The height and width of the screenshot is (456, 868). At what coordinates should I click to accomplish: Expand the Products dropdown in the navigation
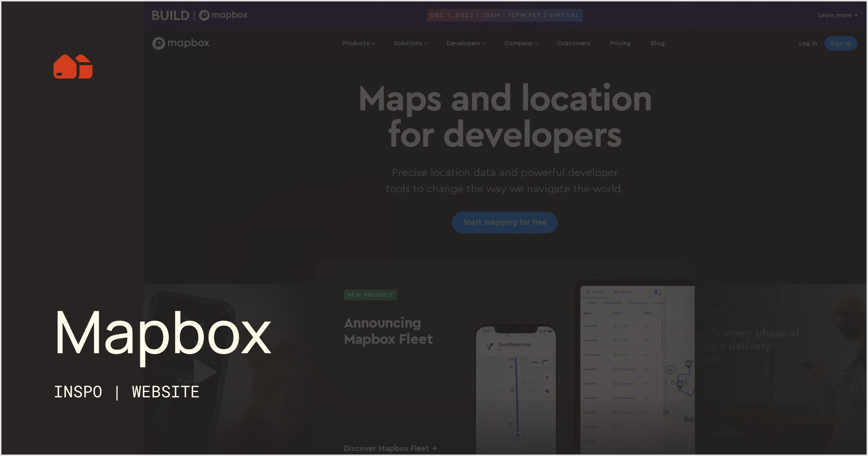358,43
